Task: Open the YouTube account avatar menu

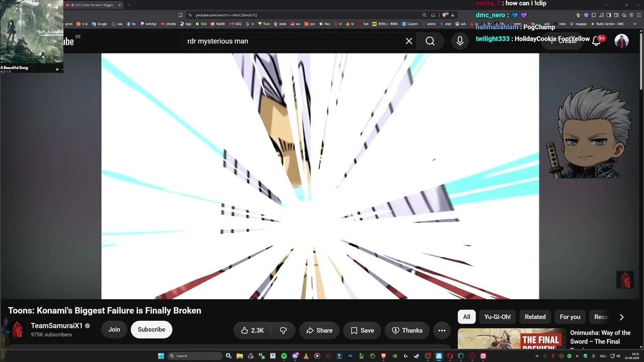Action: click(x=622, y=41)
